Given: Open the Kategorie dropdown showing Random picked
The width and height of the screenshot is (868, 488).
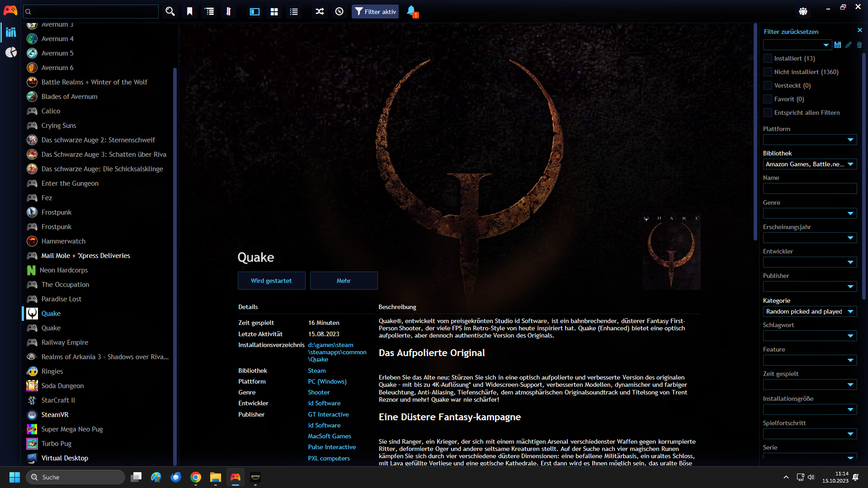Looking at the screenshot, I should click(809, 311).
